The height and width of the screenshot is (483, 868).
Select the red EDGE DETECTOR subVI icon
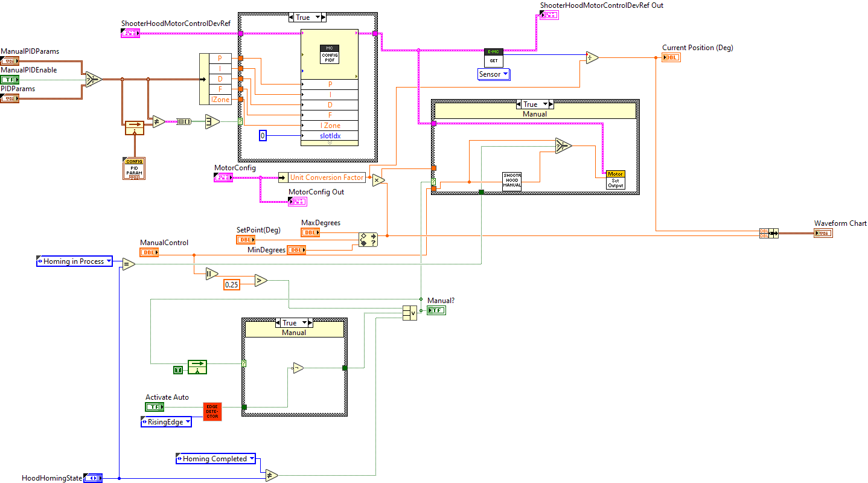[212, 412]
